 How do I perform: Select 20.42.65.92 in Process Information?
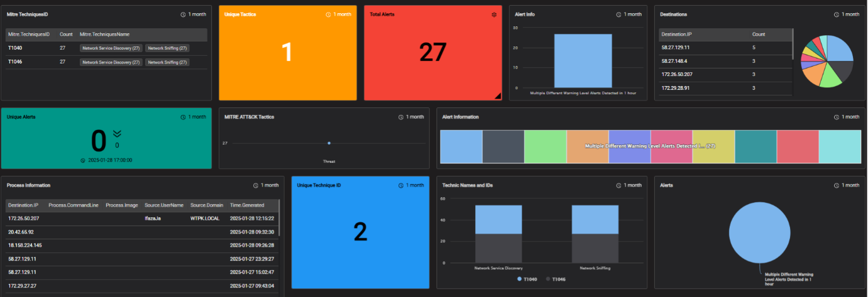coord(21,232)
